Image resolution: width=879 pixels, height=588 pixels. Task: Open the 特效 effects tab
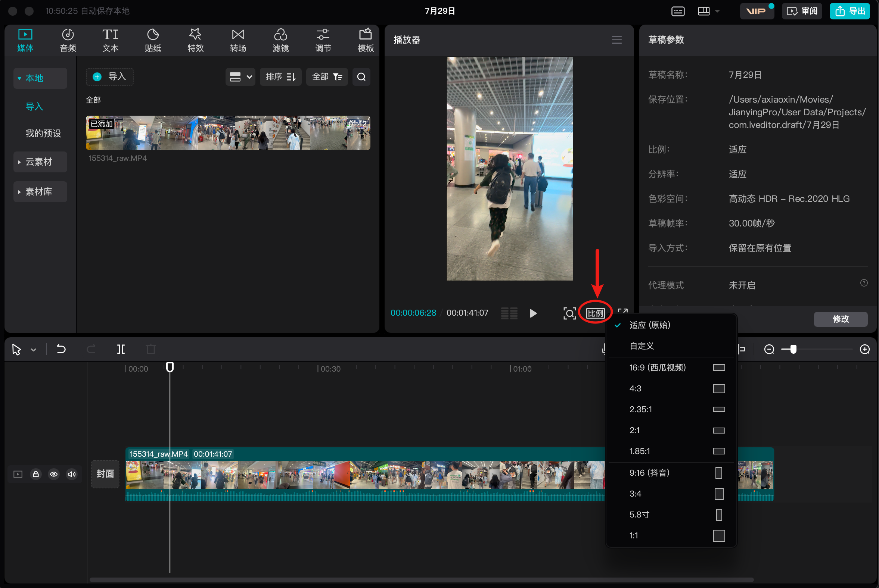tap(196, 41)
